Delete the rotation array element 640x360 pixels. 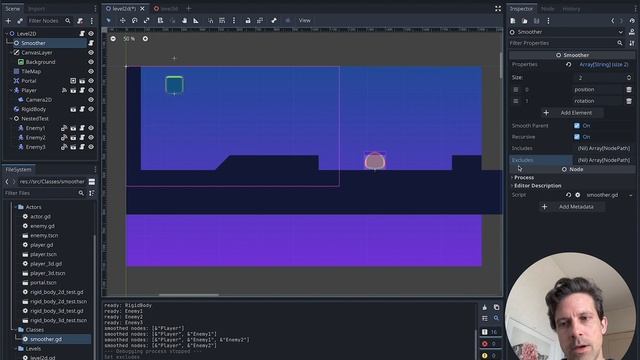click(629, 101)
